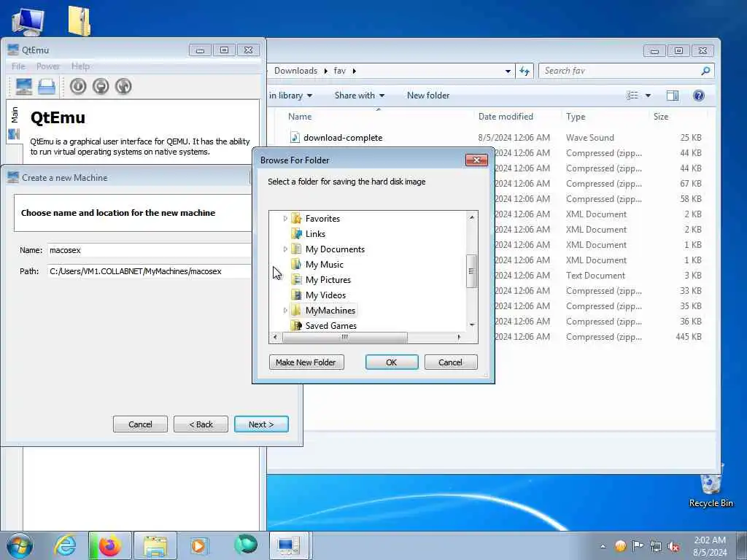The width and height of the screenshot is (747, 560).
Task: Expand the My Documents tree node
Action: click(285, 249)
